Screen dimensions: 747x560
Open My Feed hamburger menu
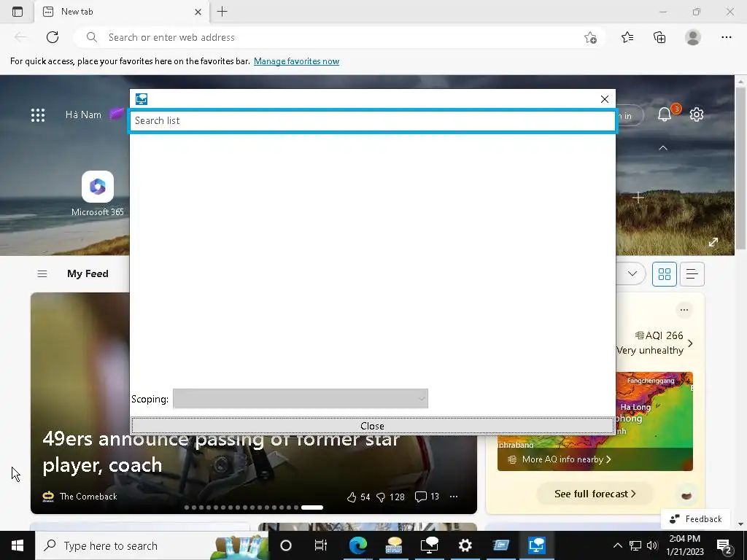(x=42, y=274)
